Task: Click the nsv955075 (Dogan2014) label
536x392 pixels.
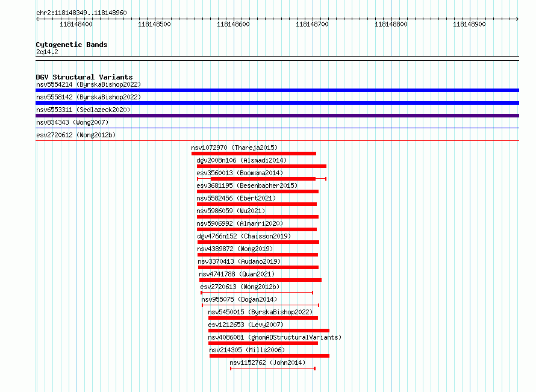Action: [239, 299]
